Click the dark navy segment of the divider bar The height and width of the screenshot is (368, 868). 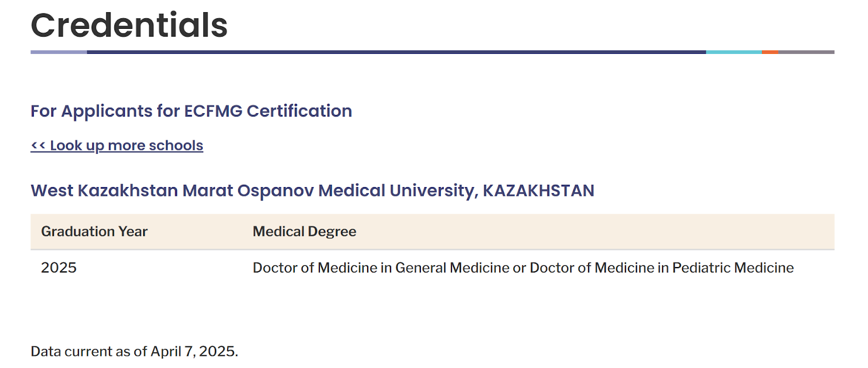pos(397,52)
